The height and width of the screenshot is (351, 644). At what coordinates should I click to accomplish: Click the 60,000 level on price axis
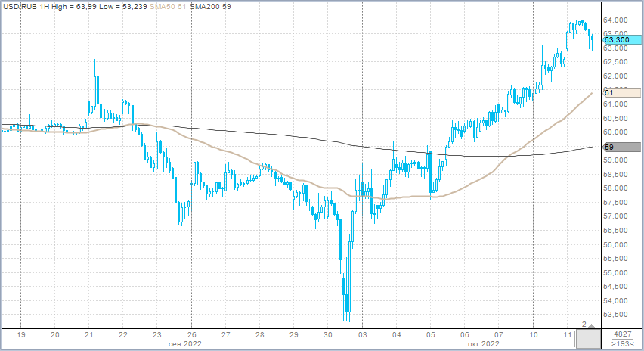click(x=618, y=132)
